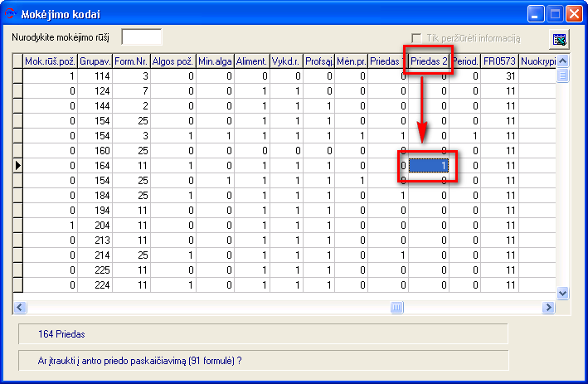Click highlighted Priedas 2 cell in row 164
This screenshot has width=588, height=384.
[x=429, y=166]
